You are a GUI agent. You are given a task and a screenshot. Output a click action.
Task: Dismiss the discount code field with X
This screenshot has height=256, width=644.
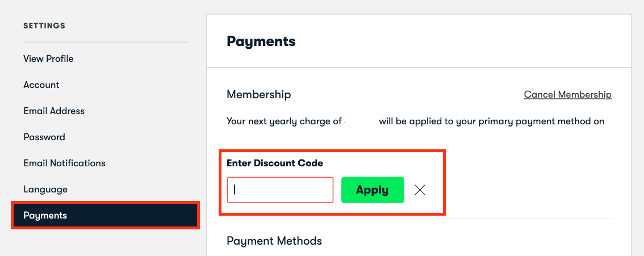[420, 190]
